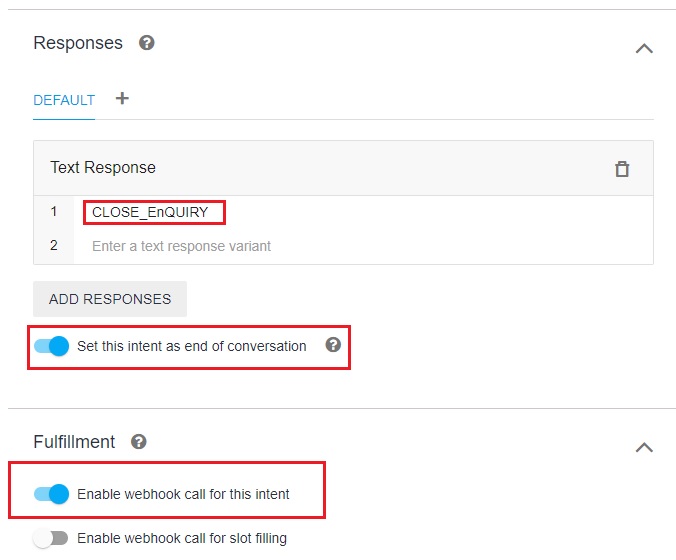Select row number 1 in Text Response
This screenshot has height=560, width=676.
tap(54, 212)
